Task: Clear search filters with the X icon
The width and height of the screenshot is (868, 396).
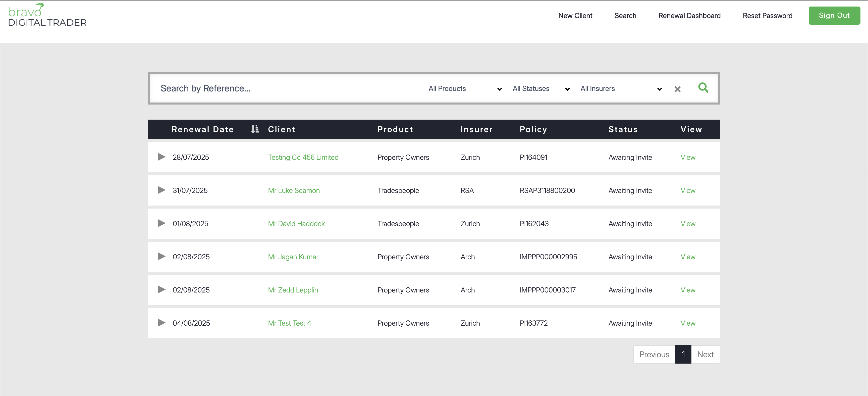Action: coord(677,89)
